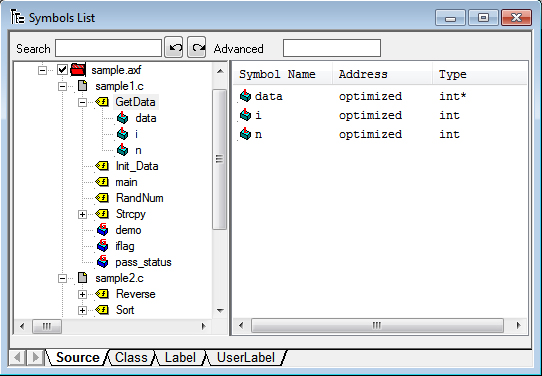Screen dimensions: 542x376
Task: Click the data local variable icon in tree
Action: pos(122,118)
